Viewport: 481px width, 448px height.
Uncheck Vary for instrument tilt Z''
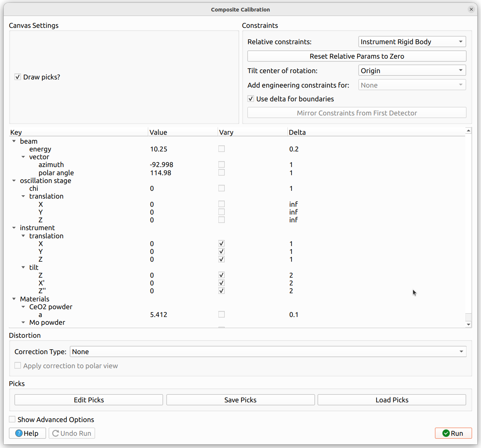tap(221, 291)
